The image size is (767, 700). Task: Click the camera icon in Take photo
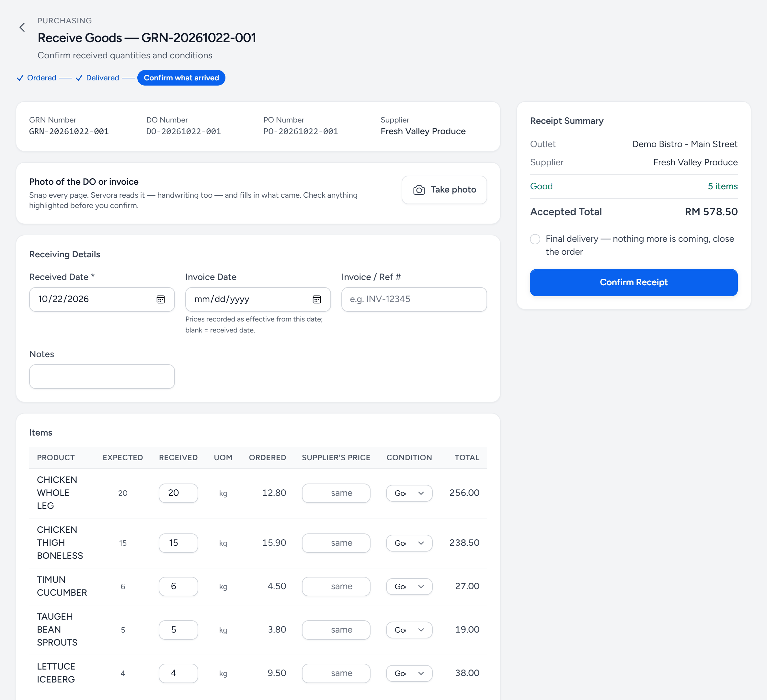tap(419, 190)
